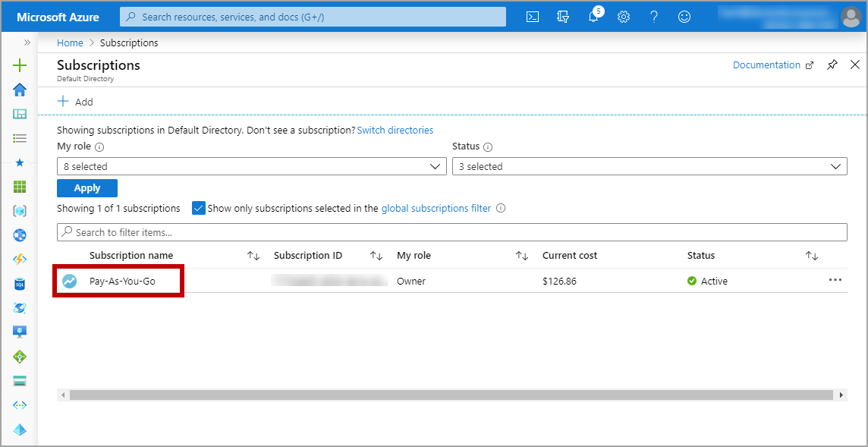
Task: Click the scrollbar right arrow
Action: tap(841, 395)
